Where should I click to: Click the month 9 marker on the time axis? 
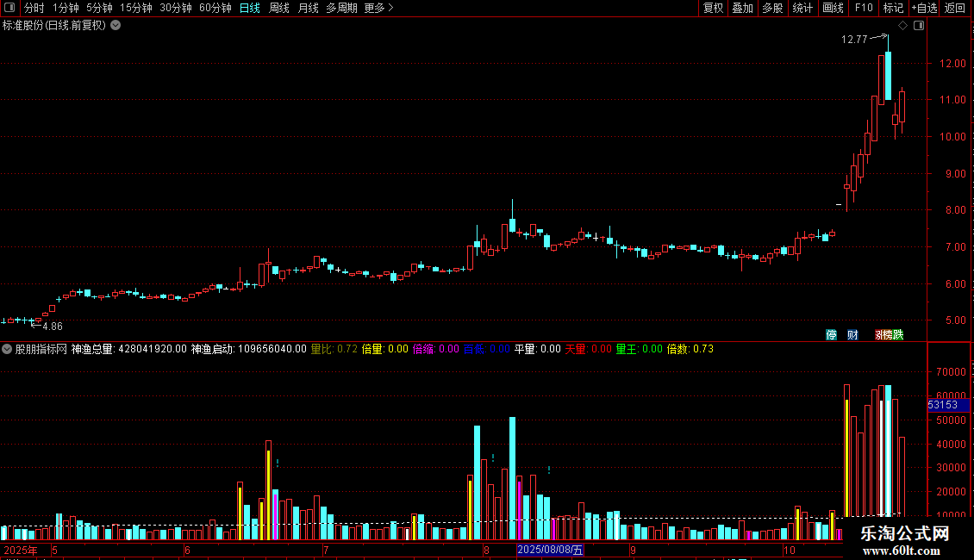click(633, 550)
